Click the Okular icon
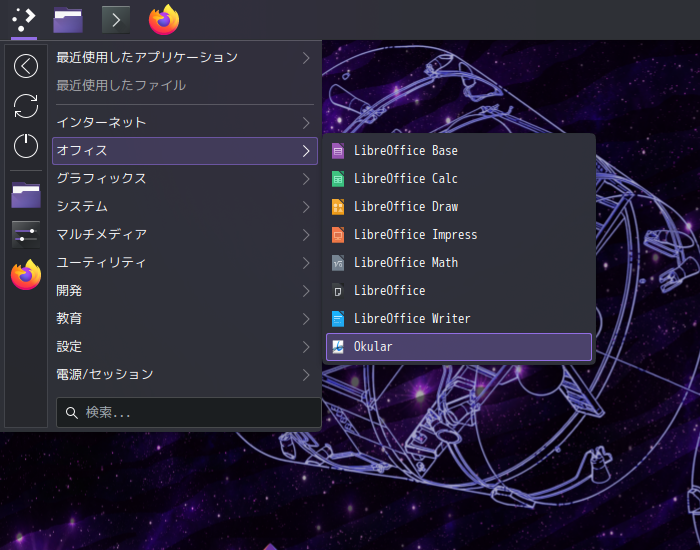The width and height of the screenshot is (700, 550). [338, 346]
